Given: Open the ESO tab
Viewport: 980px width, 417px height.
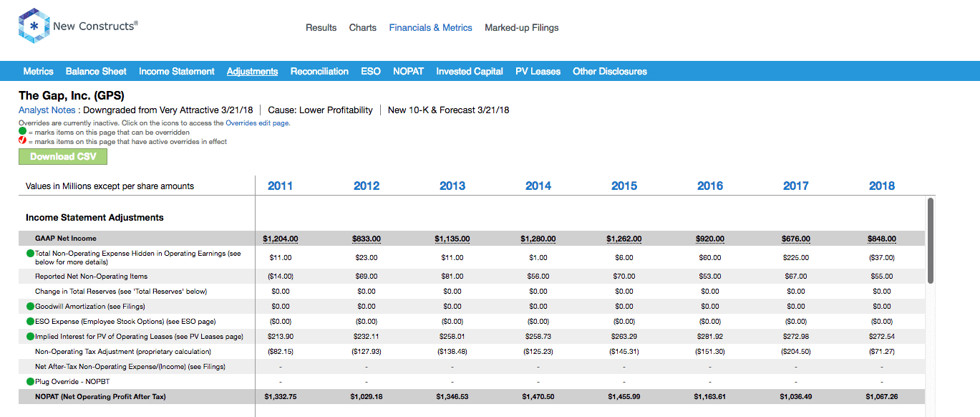Looking at the screenshot, I should click(x=370, y=71).
